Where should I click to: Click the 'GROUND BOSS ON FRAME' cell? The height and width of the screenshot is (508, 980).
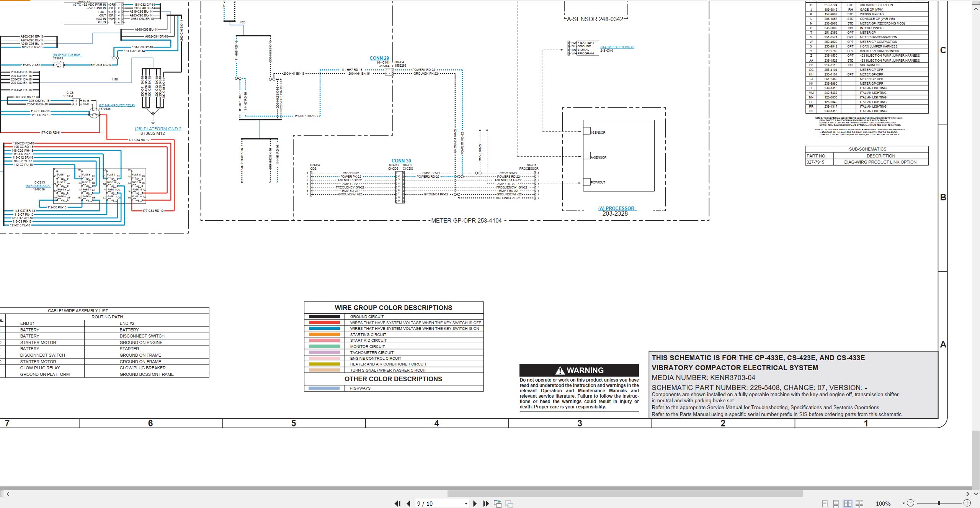[x=147, y=374]
